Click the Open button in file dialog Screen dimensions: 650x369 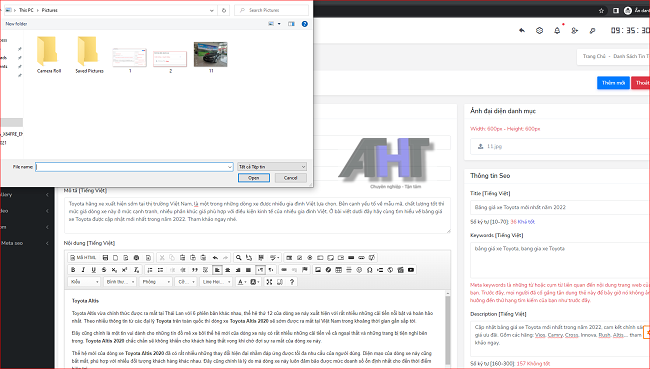point(254,178)
